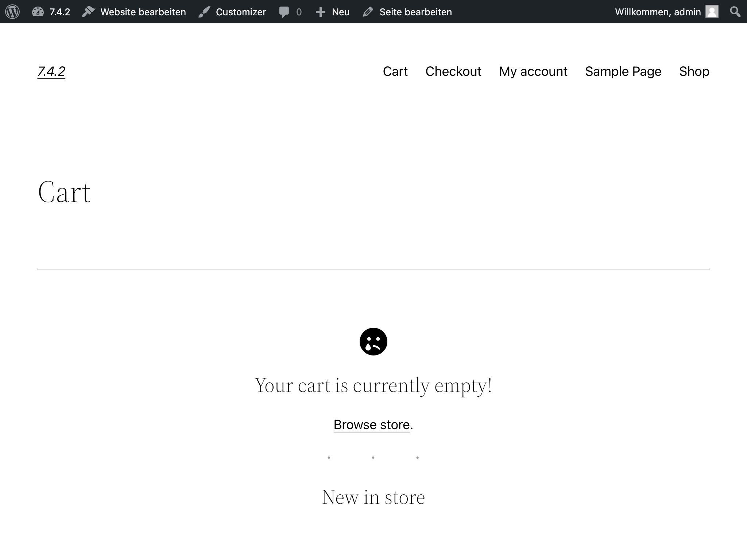747x560 pixels.
Task: Click the pin icon next to Website bearbeiten
Action: click(x=89, y=11)
